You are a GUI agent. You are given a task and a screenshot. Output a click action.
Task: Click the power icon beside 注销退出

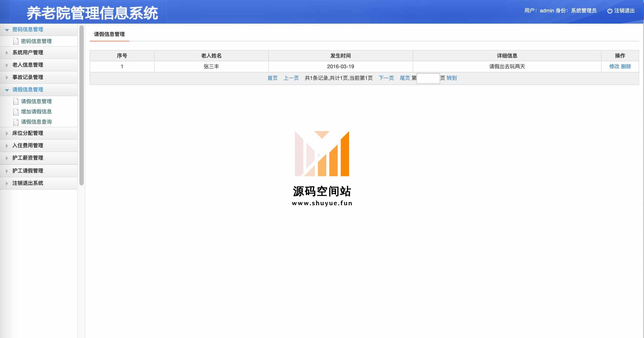click(x=610, y=11)
